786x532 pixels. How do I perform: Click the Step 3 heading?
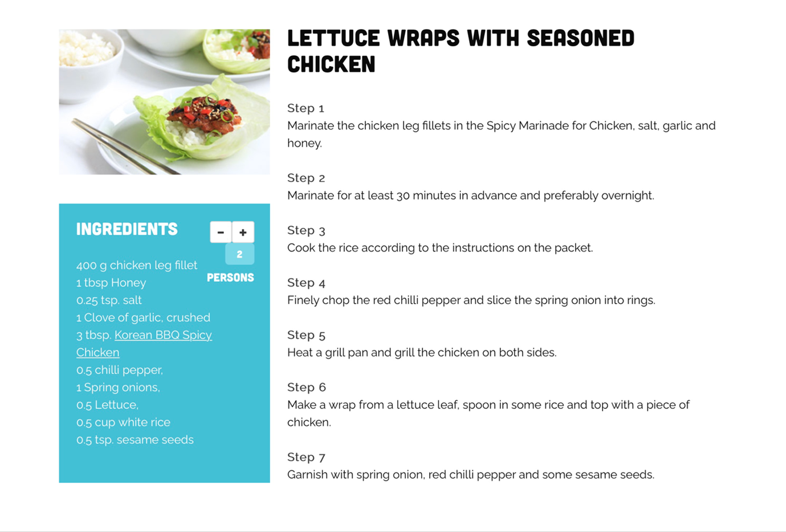click(306, 230)
